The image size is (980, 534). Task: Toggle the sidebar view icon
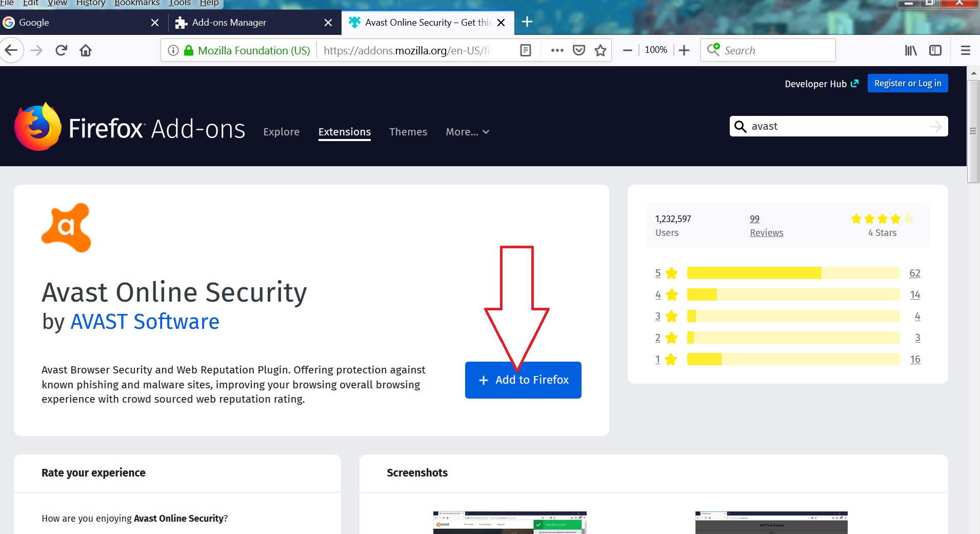935,50
